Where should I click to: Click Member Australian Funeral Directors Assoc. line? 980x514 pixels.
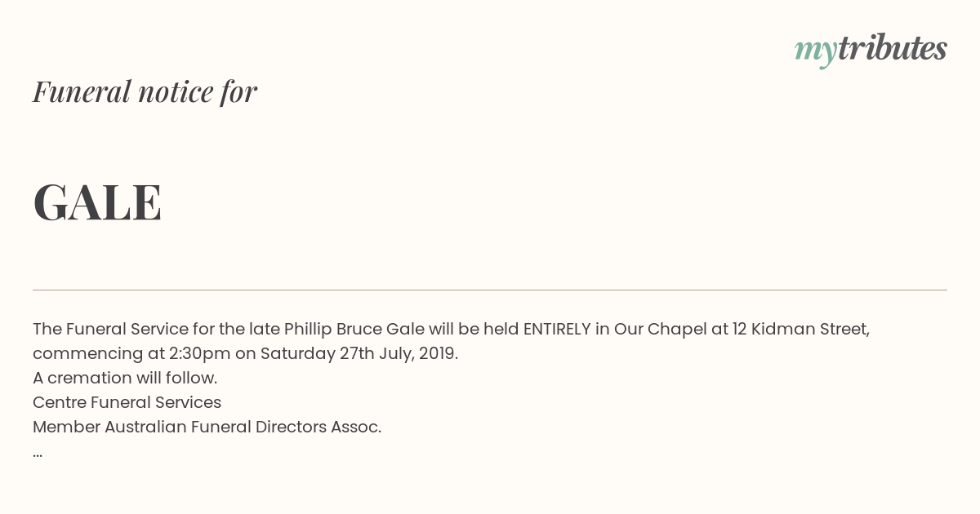pyautogui.click(x=207, y=427)
